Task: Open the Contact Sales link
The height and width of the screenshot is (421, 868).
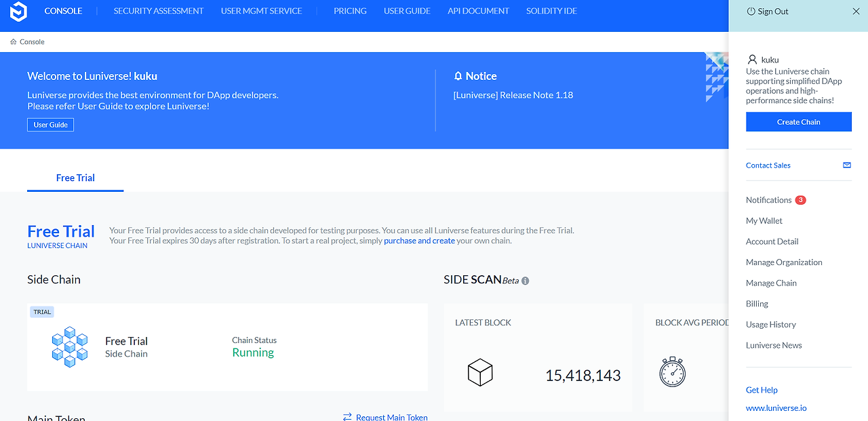Action: click(x=768, y=165)
